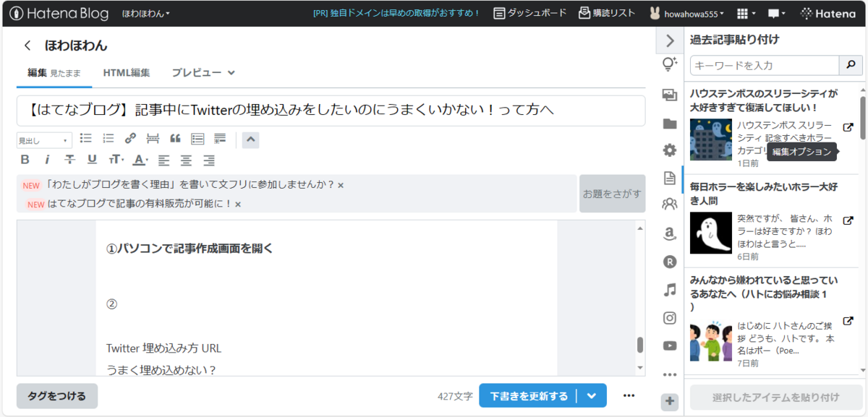
Task: Expand the プレビュー dropdown
Action: (x=203, y=72)
